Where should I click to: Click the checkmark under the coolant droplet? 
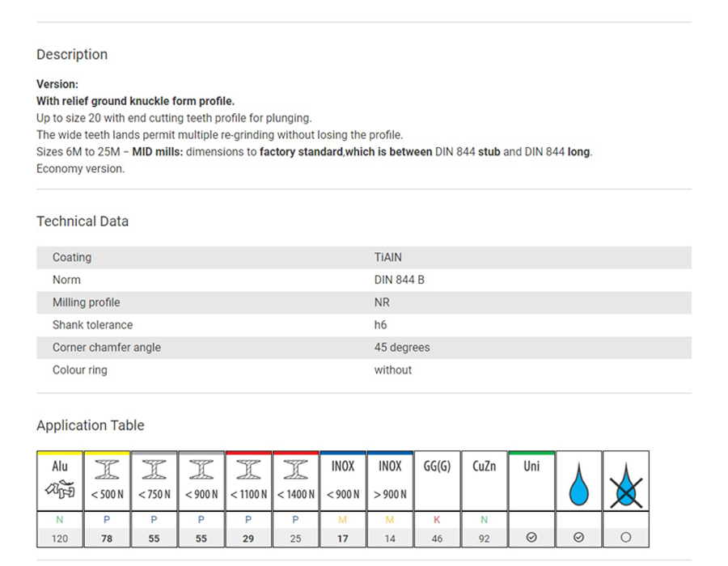578,537
